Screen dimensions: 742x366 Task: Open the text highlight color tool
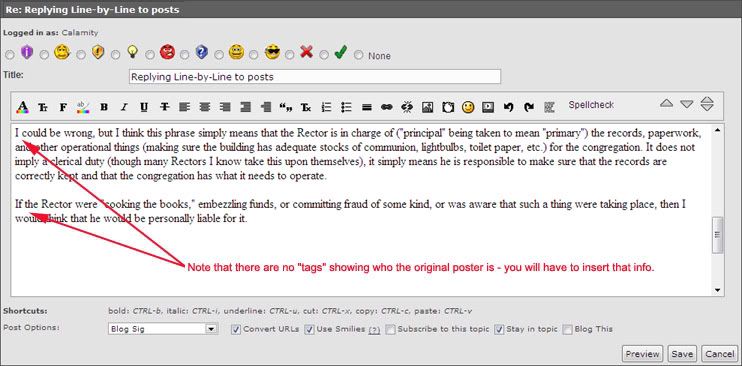tap(83, 107)
